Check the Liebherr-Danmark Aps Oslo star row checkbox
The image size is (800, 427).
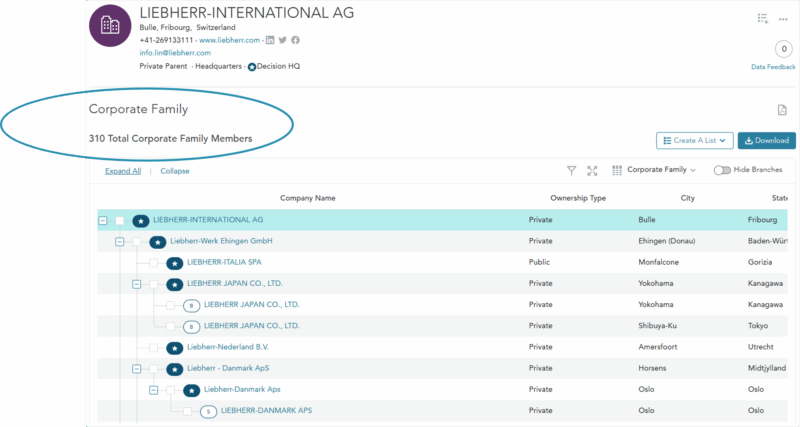[x=170, y=390]
